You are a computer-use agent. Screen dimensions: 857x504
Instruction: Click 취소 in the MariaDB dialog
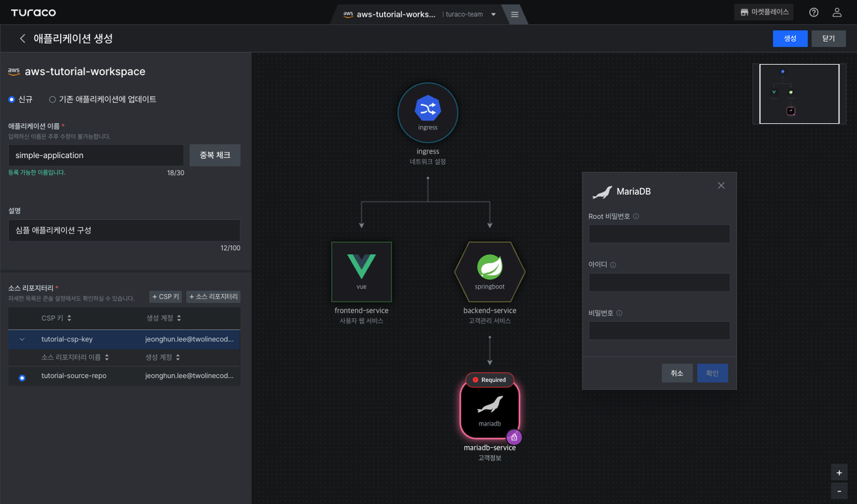coord(677,373)
